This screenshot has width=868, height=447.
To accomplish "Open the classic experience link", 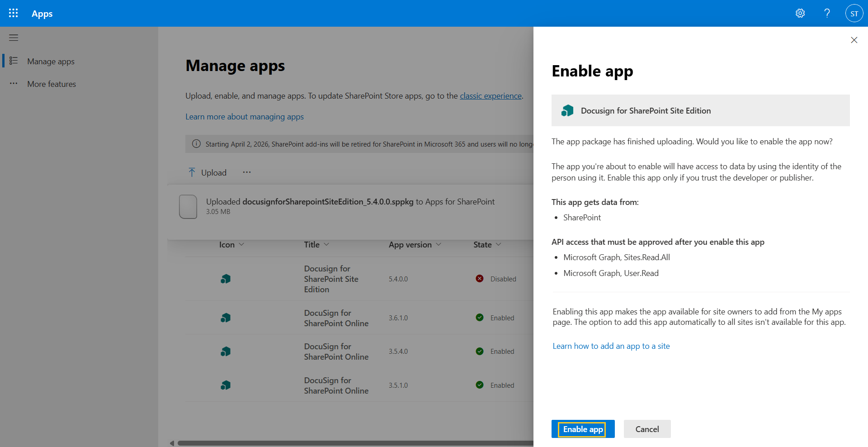I will point(491,96).
